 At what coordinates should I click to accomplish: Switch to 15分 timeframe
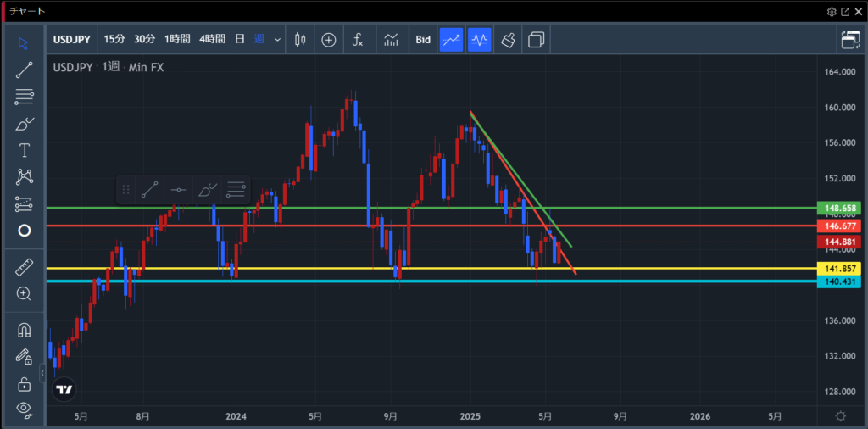click(x=114, y=39)
